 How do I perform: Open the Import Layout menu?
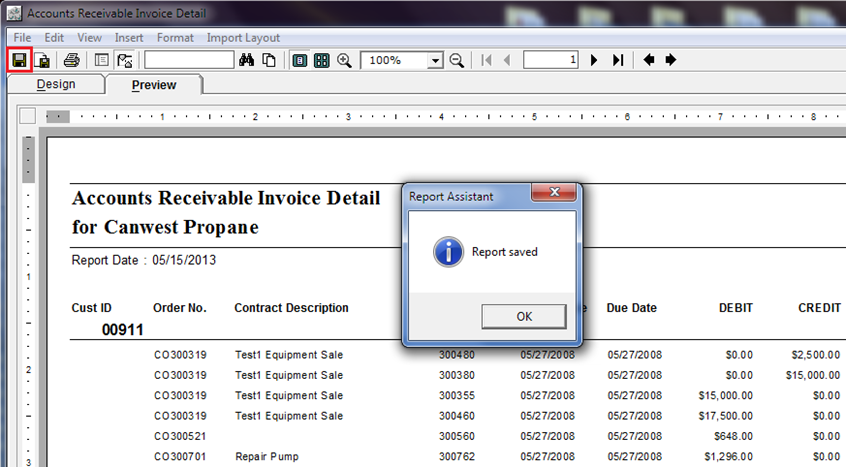pyautogui.click(x=243, y=38)
